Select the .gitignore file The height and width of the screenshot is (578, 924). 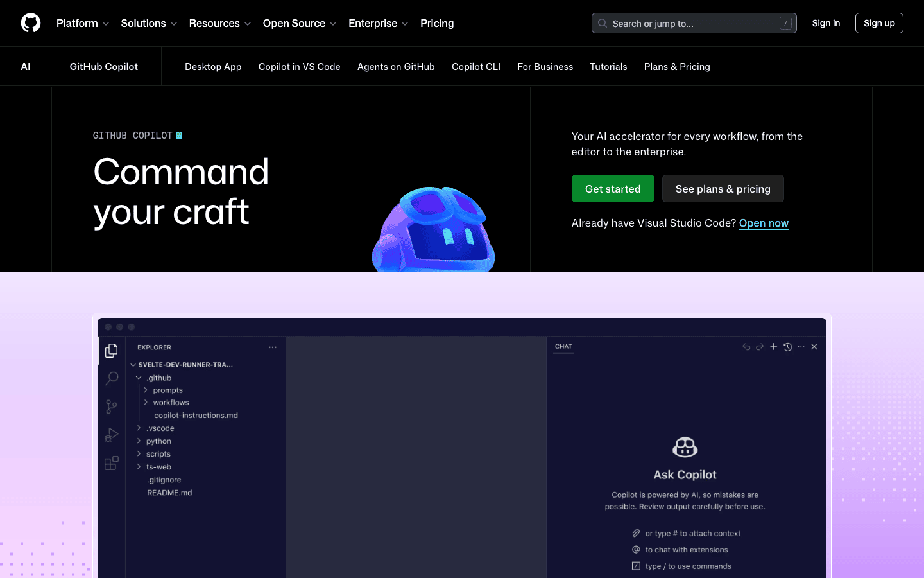(164, 480)
